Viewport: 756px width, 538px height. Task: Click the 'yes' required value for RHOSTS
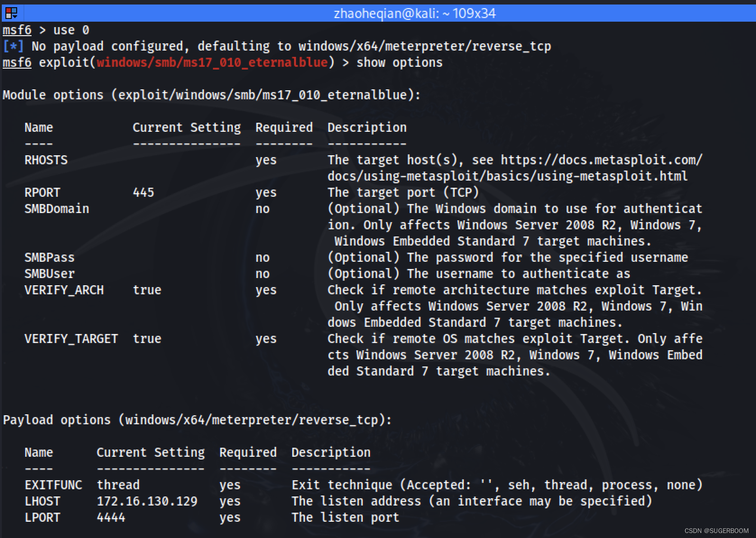(266, 160)
